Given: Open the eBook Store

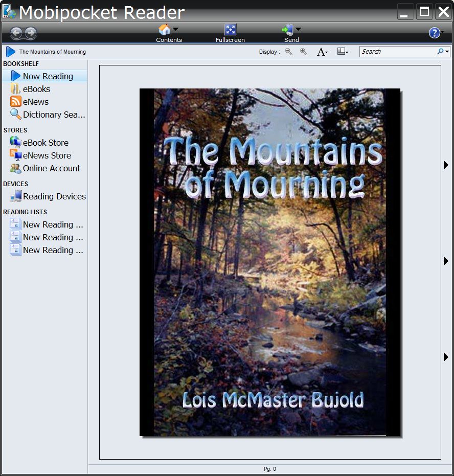Looking at the screenshot, I should pos(44,142).
